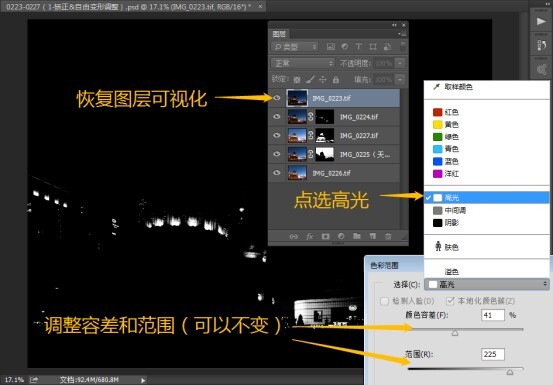Click the layer opacity value field

(x=384, y=63)
